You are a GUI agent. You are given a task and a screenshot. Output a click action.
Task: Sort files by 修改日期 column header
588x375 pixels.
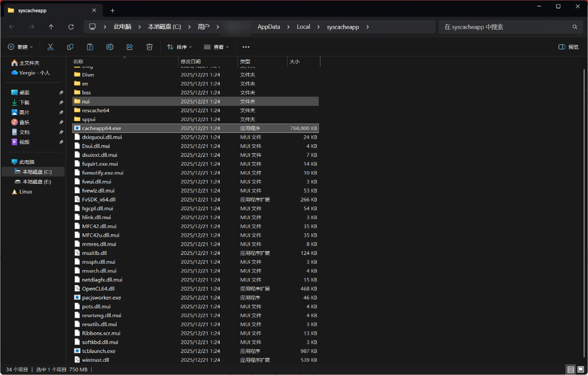191,61
